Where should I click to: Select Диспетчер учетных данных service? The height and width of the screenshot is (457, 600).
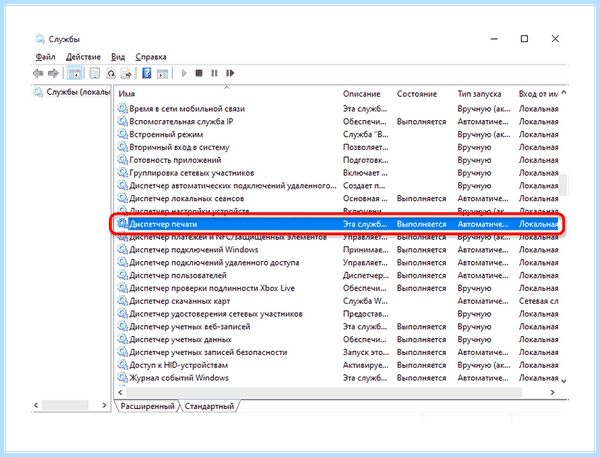point(338,339)
